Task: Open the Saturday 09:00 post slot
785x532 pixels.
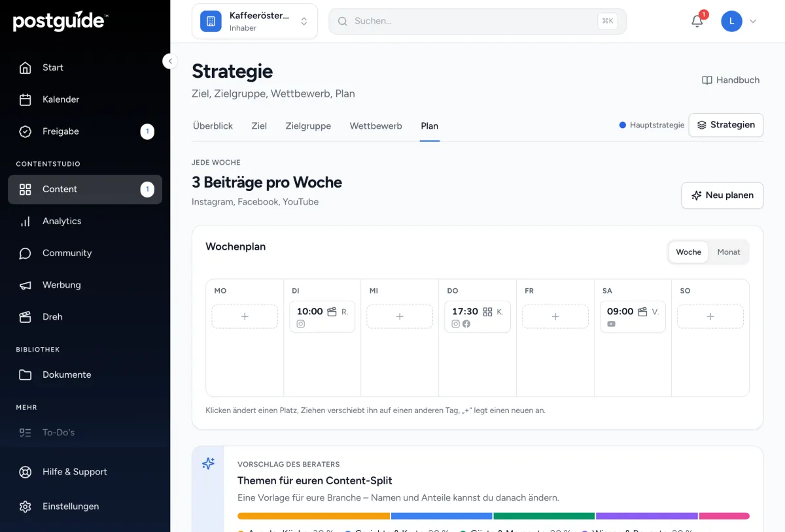Action: [x=633, y=317]
